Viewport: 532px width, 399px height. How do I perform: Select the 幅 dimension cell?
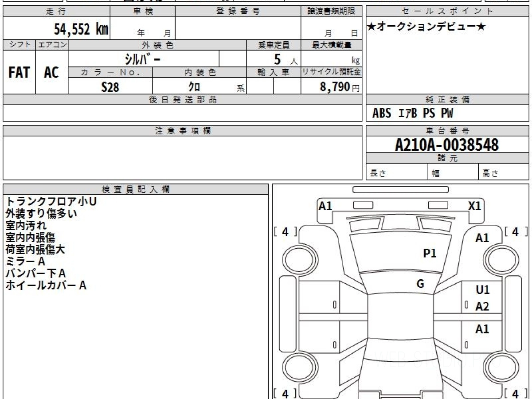453,172
